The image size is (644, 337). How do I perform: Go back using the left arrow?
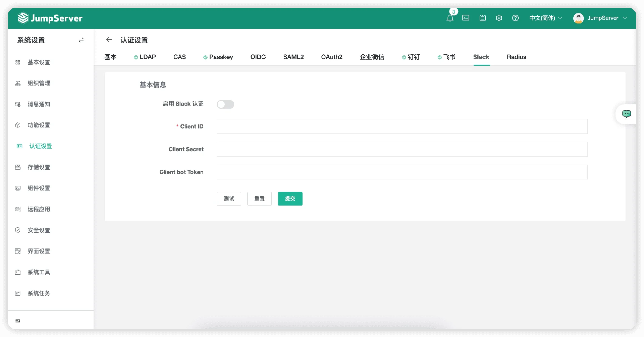pyautogui.click(x=109, y=40)
